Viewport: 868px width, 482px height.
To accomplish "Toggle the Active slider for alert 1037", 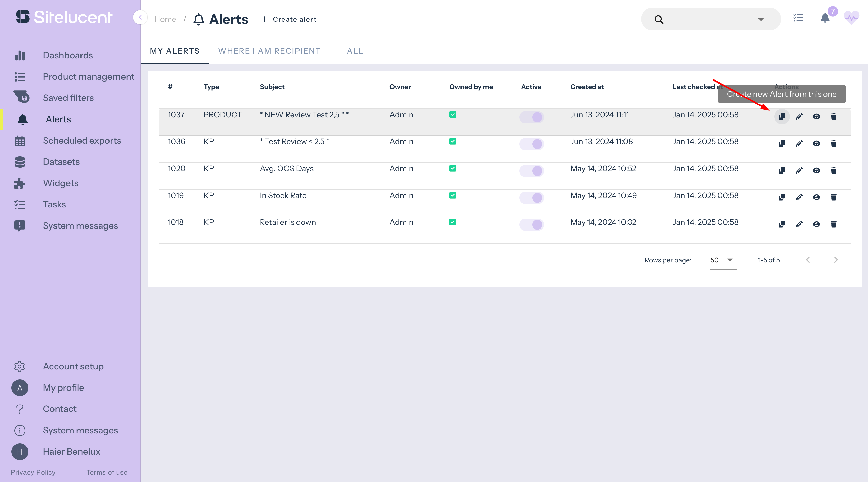I will tap(531, 117).
